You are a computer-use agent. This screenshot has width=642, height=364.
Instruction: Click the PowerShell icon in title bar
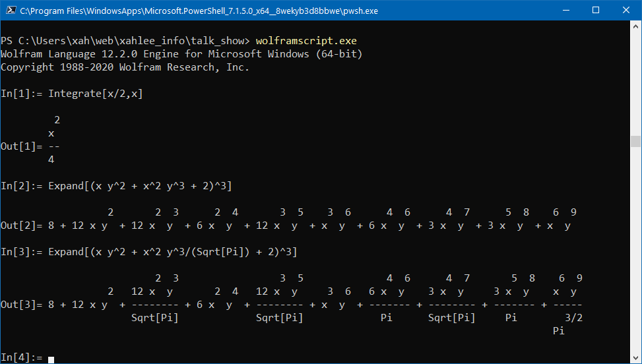[11, 11]
